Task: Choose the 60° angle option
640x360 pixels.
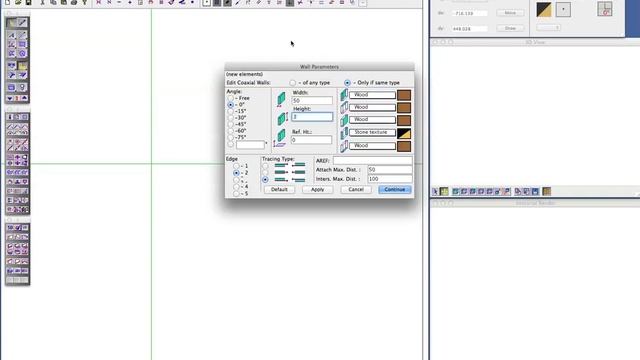Action: click(x=231, y=131)
